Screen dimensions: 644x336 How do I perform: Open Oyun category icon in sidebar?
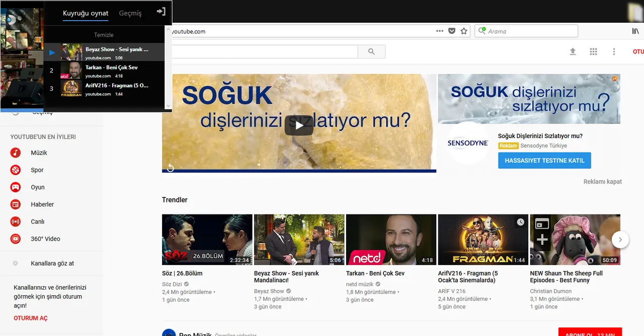coord(16,187)
